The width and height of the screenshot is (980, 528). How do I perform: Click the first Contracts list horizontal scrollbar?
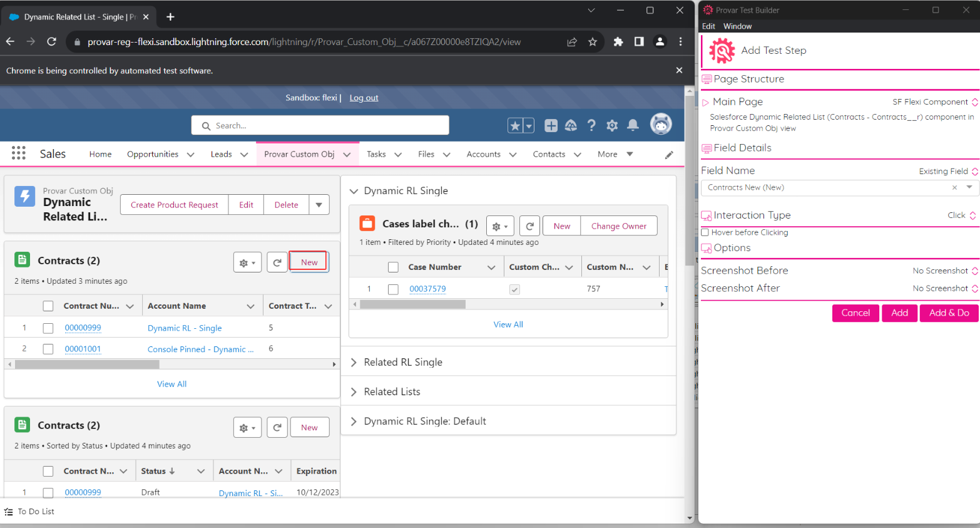(87, 365)
